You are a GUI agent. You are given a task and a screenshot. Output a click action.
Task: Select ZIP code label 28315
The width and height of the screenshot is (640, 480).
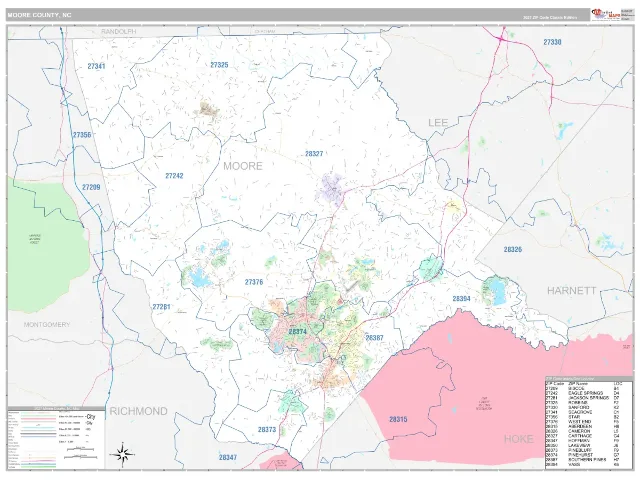click(x=398, y=419)
